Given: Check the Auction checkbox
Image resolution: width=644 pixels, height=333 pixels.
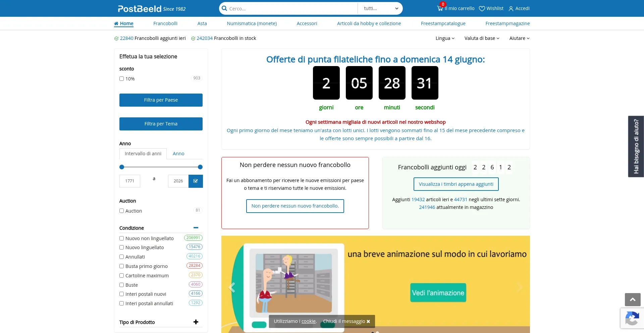Looking at the screenshot, I should [x=121, y=211].
